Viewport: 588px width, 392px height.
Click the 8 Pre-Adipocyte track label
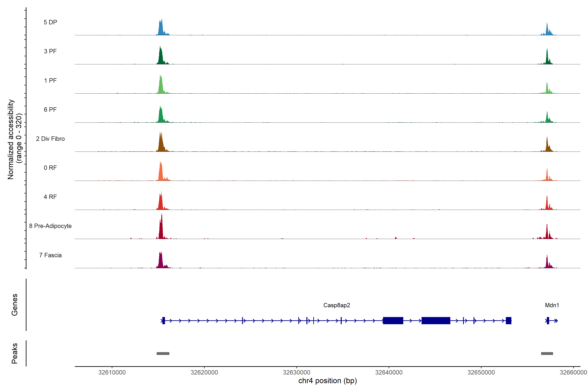pyautogui.click(x=50, y=226)
